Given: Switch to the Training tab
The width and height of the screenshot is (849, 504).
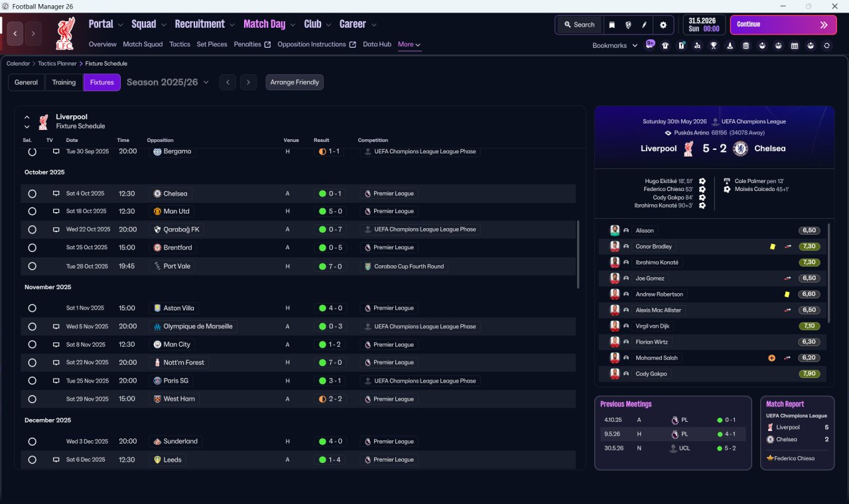Looking at the screenshot, I should (x=64, y=82).
